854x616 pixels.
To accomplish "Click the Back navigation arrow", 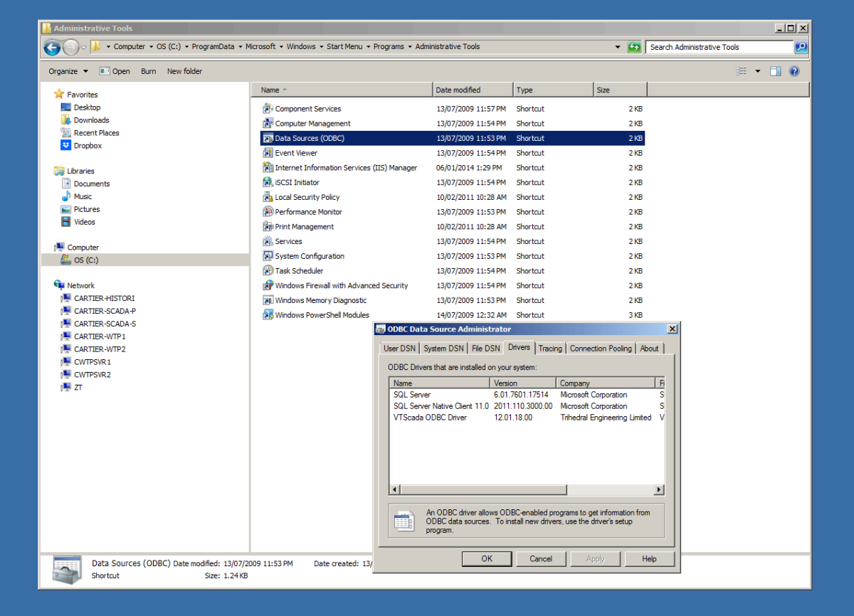I will point(51,48).
